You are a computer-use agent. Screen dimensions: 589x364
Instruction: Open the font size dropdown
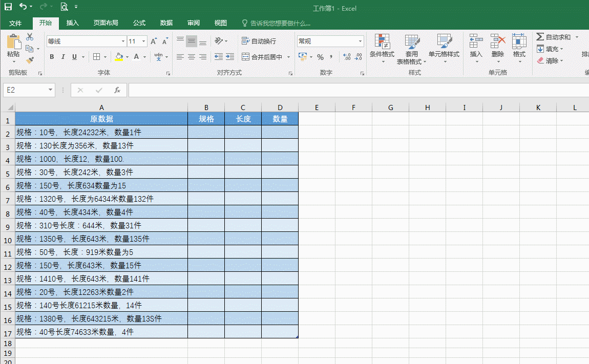click(143, 41)
